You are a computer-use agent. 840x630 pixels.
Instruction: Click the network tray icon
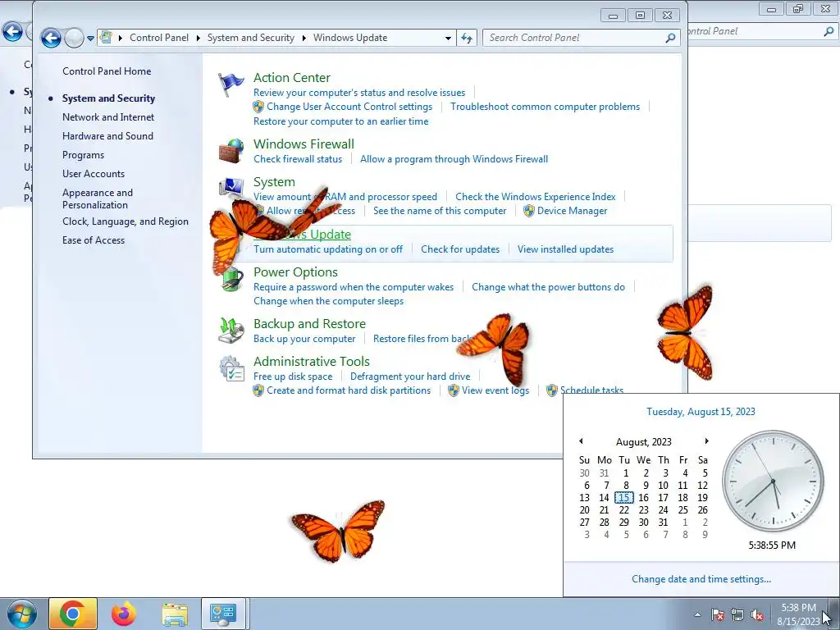pos(737,614)
